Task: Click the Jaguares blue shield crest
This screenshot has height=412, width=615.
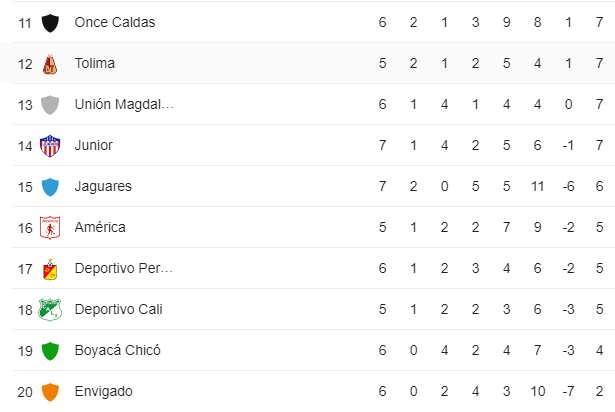Action: [x=50, y=187]
